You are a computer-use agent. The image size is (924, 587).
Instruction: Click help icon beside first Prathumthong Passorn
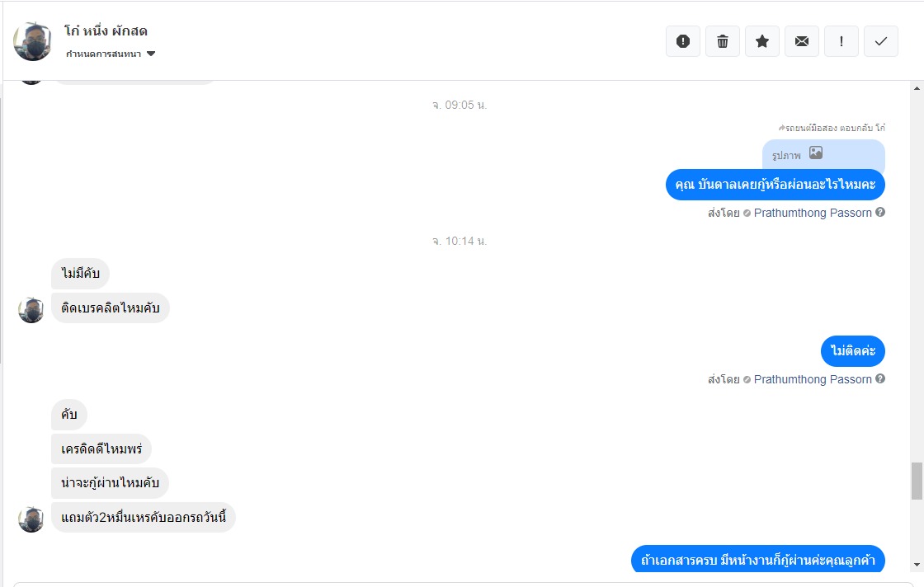point(880,213)
